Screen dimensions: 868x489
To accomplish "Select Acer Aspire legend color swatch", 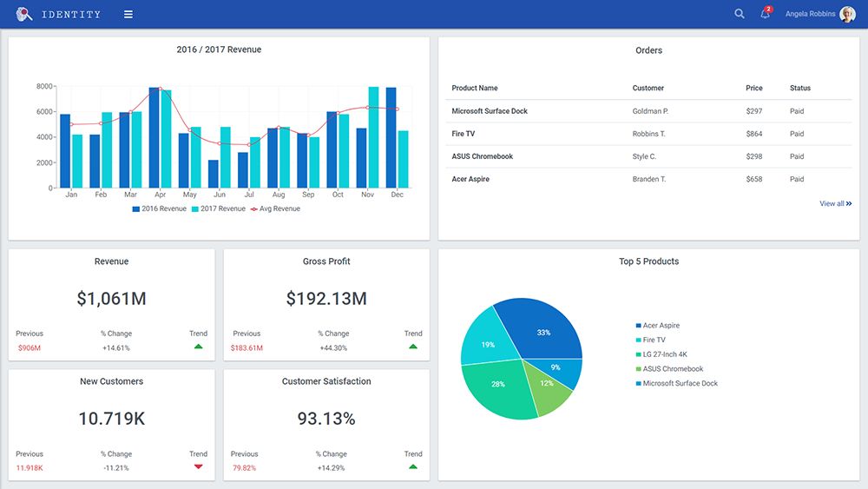I will (x=639, y=326).
